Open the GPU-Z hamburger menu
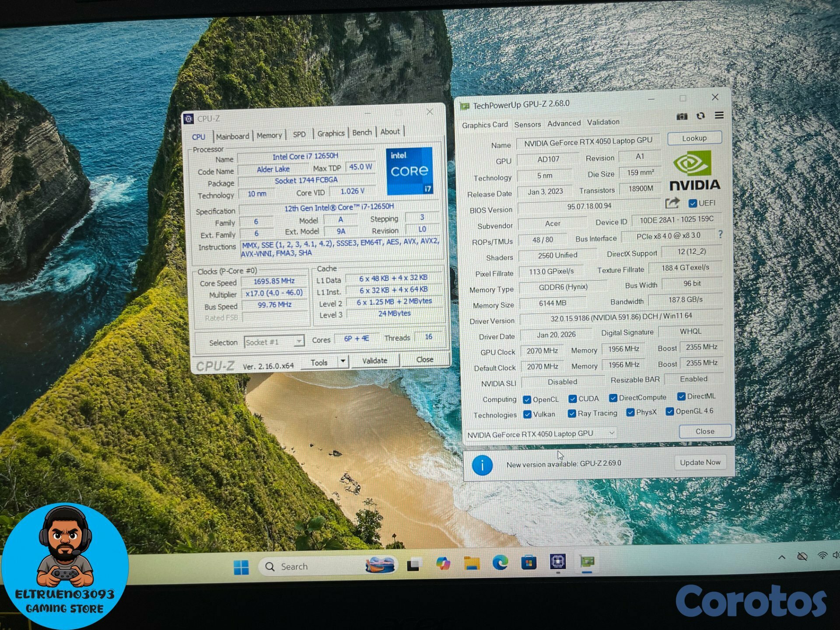Screen dimensions: 840x630 point(719,115)
